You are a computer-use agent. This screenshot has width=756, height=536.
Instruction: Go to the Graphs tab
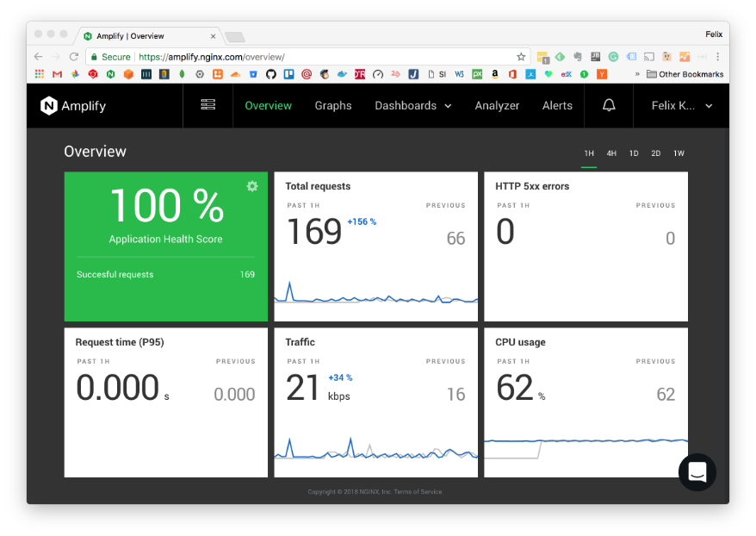[x=333, y=106]
